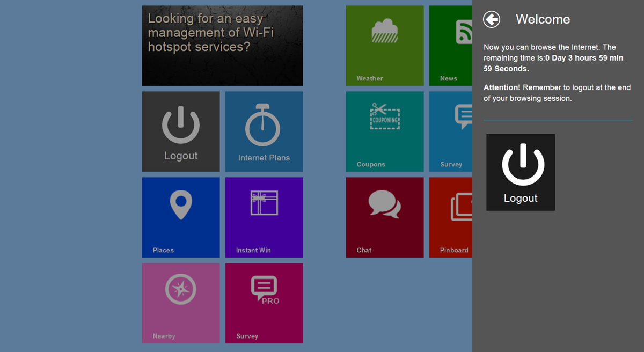The height and width of the screenshot is (352, 644).
Task: Open the Survey PRO tile
Action: [264, 303]
